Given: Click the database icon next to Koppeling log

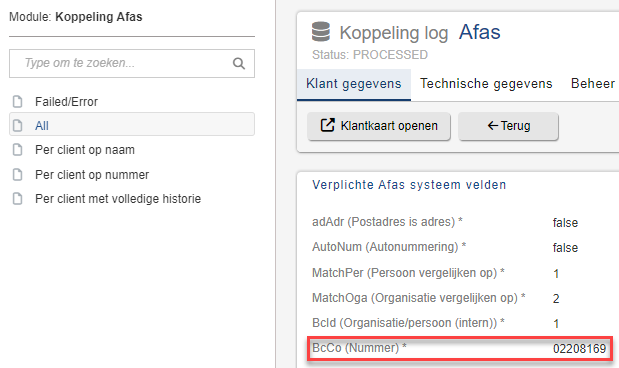Looking at the screenshot, I should tap(321, 32).
